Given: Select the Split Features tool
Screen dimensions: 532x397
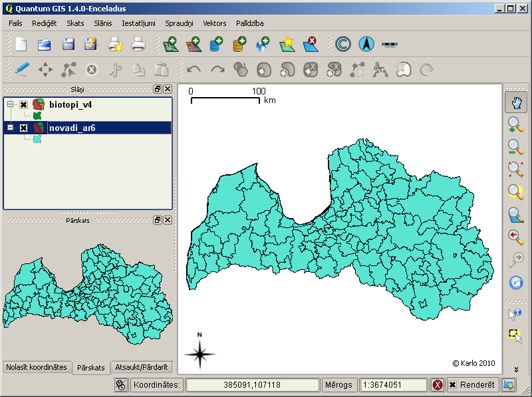Looking at the screenshot, I should pos(380,70).
